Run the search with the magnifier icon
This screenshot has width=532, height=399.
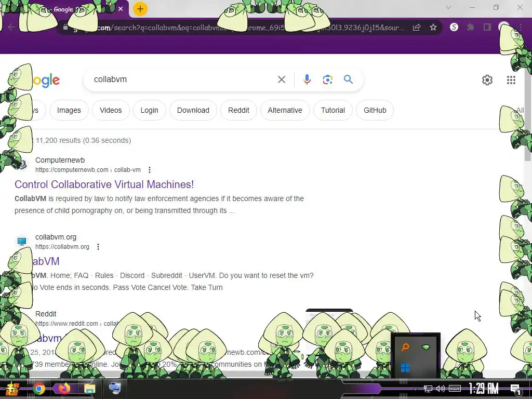[349, 79]
